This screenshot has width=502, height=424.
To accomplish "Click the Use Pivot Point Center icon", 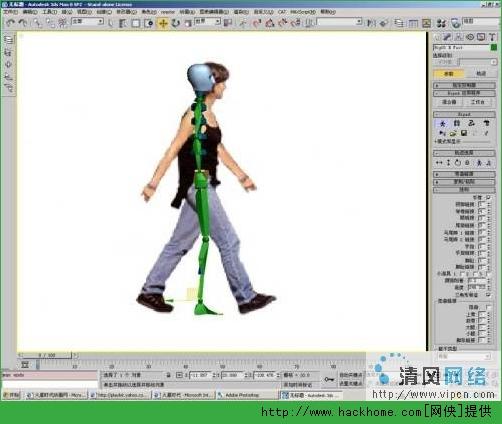I will click(x=228, y=23).
